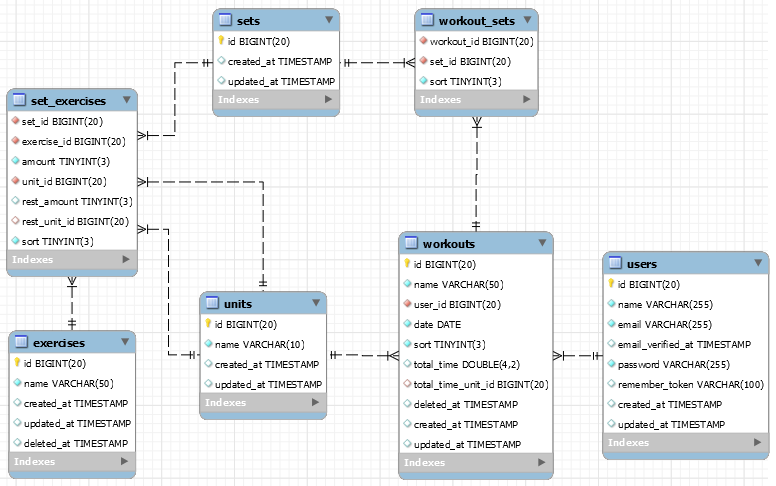
Task: Select the units table title
Action: coord(238,304)
